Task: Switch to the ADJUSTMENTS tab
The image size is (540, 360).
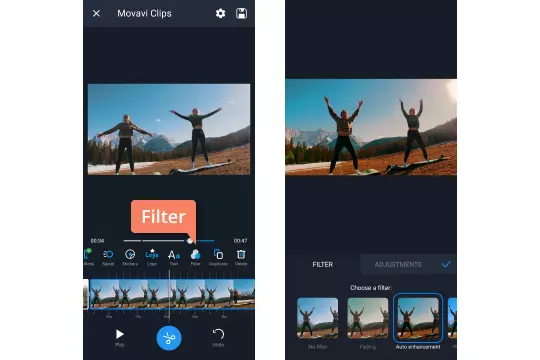Action: click(398, 265)
